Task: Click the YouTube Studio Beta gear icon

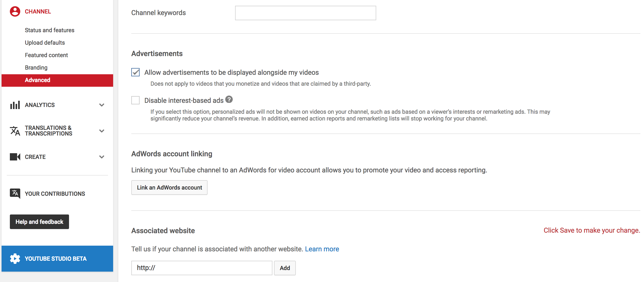Action: tap(15, 259)
